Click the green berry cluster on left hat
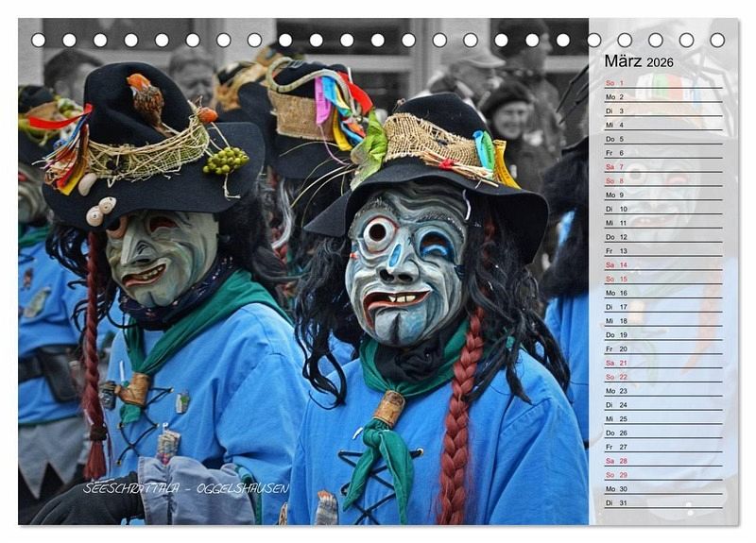The height and width of the screenshot is (543, 756). pos(226,161)
